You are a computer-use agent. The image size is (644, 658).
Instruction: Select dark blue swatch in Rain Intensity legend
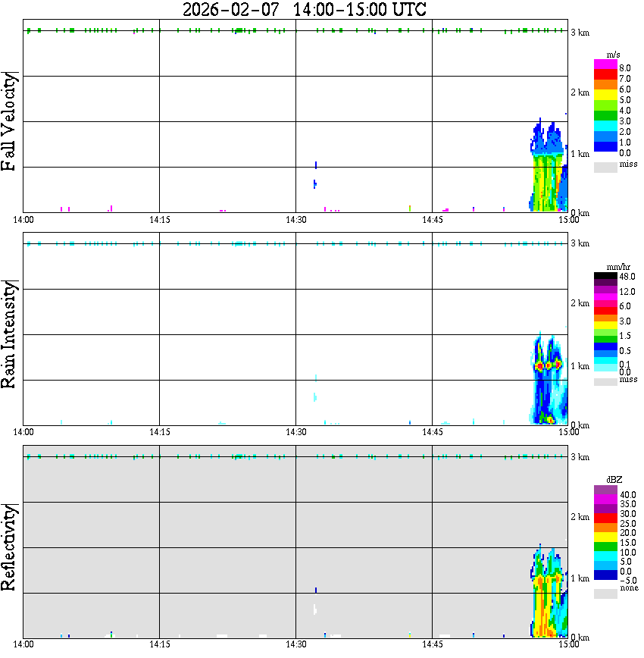tap(605, 346)
